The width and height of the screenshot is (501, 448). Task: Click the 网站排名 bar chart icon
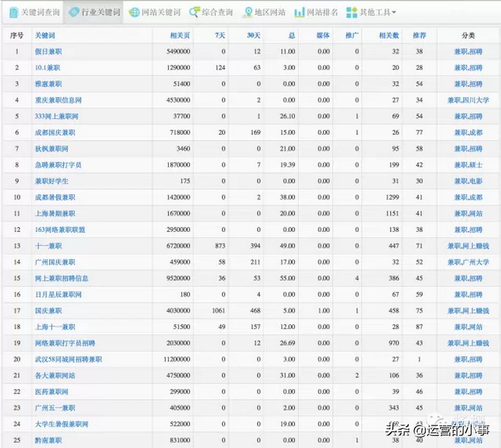[300, 11]
